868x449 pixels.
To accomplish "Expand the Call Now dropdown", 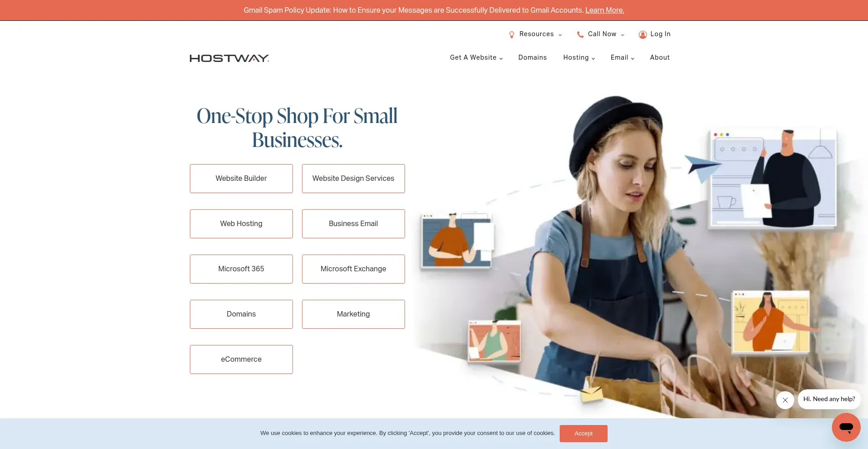I will pyautogui.click(x=623, y=35).
